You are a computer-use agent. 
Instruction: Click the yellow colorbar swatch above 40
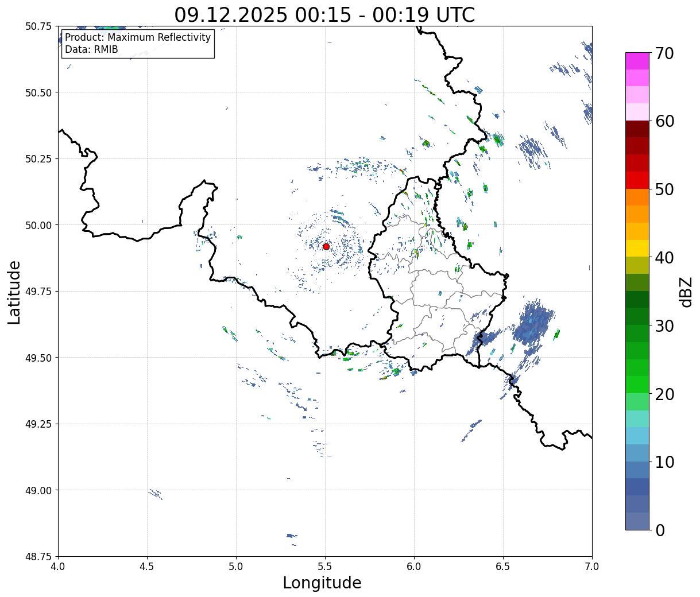pyautogui.click(x=637, y=248)
